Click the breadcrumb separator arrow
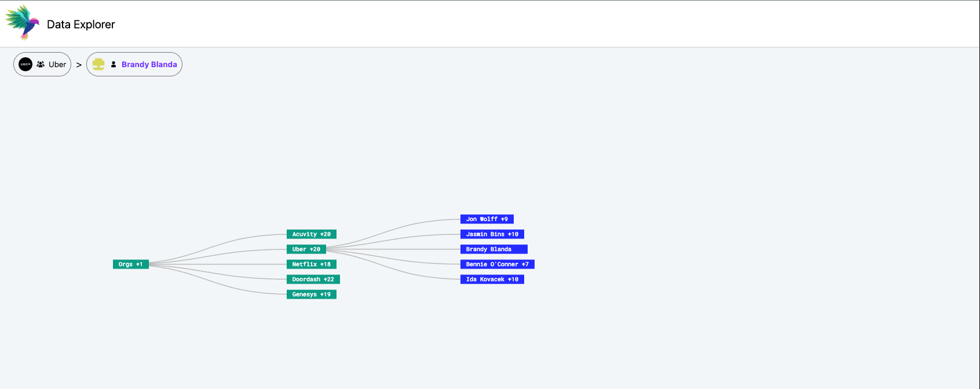The image size is (980, 389). [x=79, y=65]
